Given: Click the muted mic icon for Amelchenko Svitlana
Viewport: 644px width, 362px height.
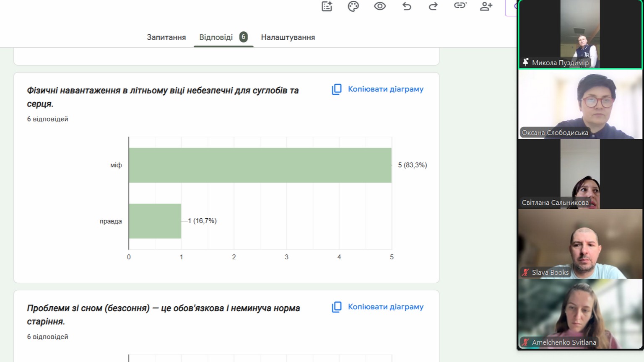Looking at the screenshot, I should pos(525,342).
